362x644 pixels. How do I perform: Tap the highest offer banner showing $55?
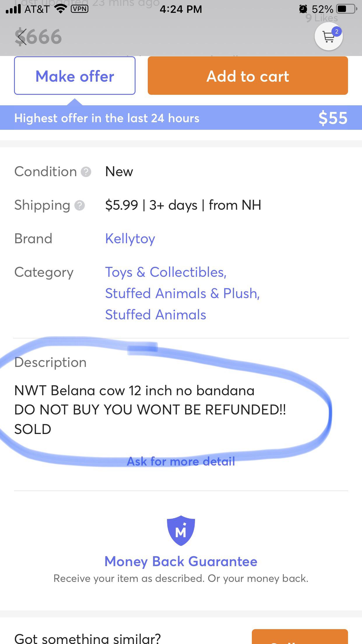coord(181,118)
